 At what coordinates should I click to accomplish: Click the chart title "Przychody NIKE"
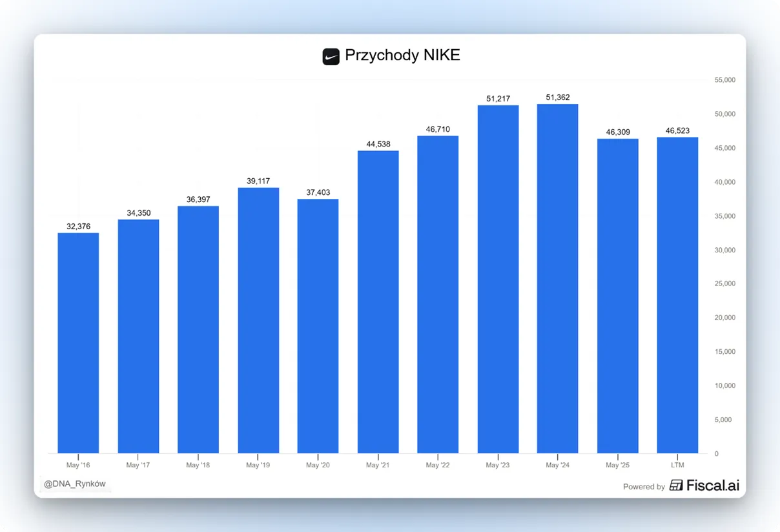coord(402,56)
